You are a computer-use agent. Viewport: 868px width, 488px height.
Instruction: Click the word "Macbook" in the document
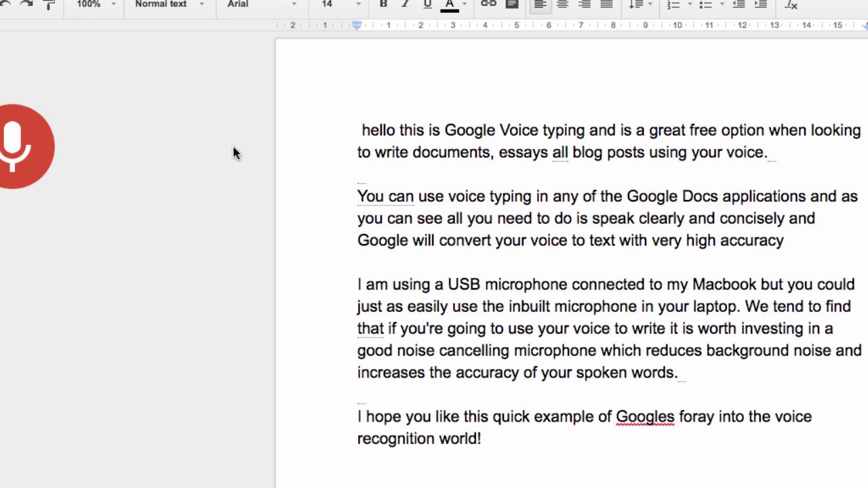(724, 285)
